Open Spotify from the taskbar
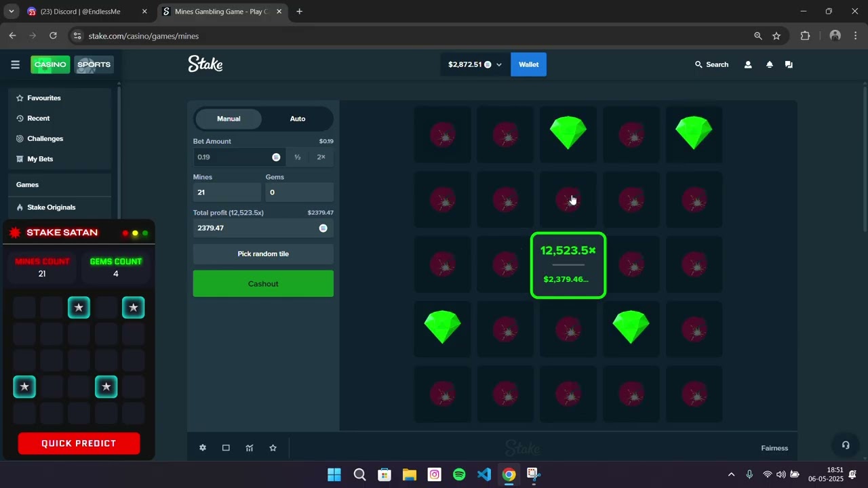Screen dimensions: 868x488 (x=459, y=474)
